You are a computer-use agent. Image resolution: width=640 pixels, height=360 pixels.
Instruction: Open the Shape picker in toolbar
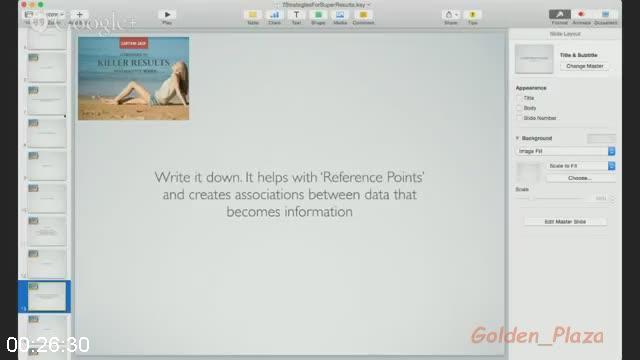tap(318, 15)
